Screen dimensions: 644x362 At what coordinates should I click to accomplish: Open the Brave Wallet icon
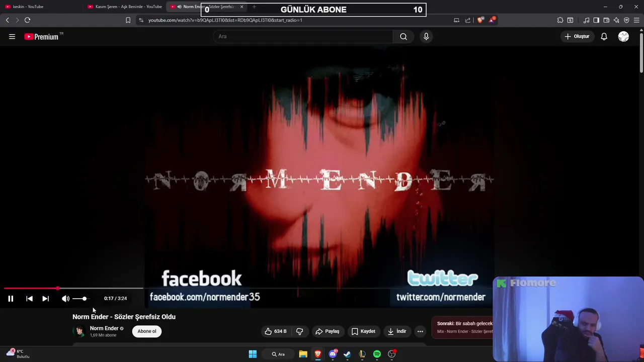(606, 20)
